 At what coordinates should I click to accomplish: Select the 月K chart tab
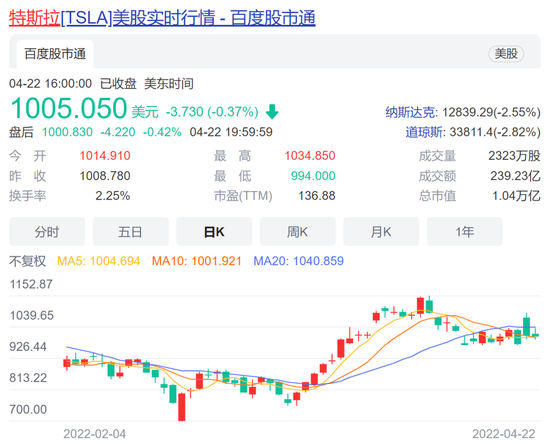tap(381, 231)
